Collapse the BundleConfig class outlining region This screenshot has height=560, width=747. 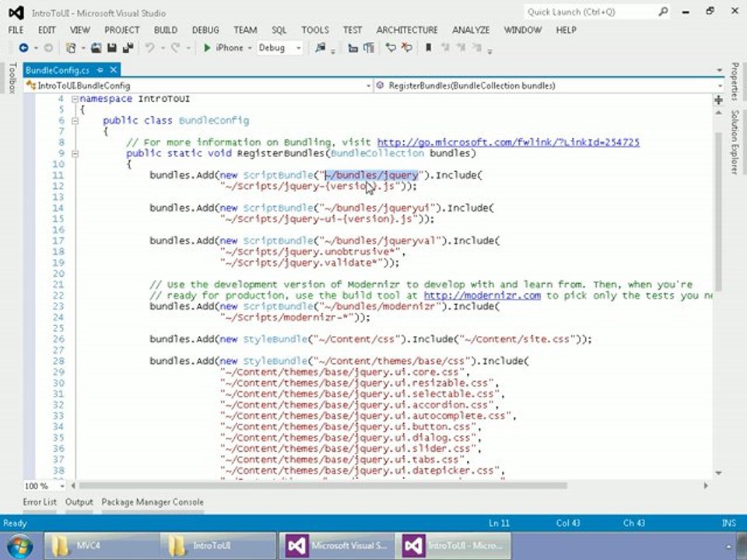point(75,121)
